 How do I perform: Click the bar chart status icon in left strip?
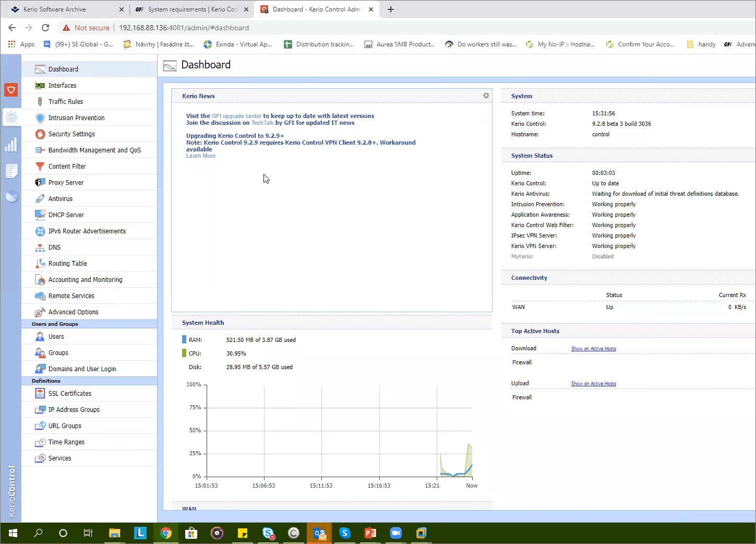click(11, 145)
